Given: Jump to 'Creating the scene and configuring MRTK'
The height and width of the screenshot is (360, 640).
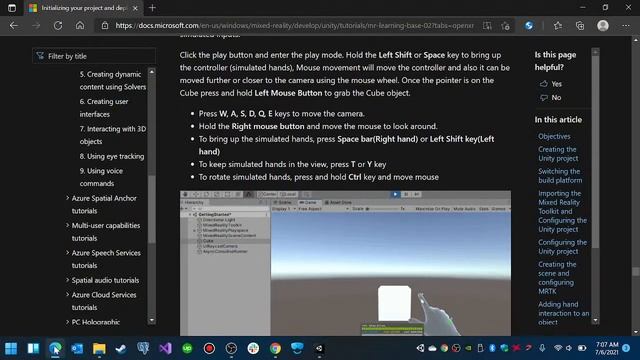Looking at the screenshot, I should [x=557, y=278].
